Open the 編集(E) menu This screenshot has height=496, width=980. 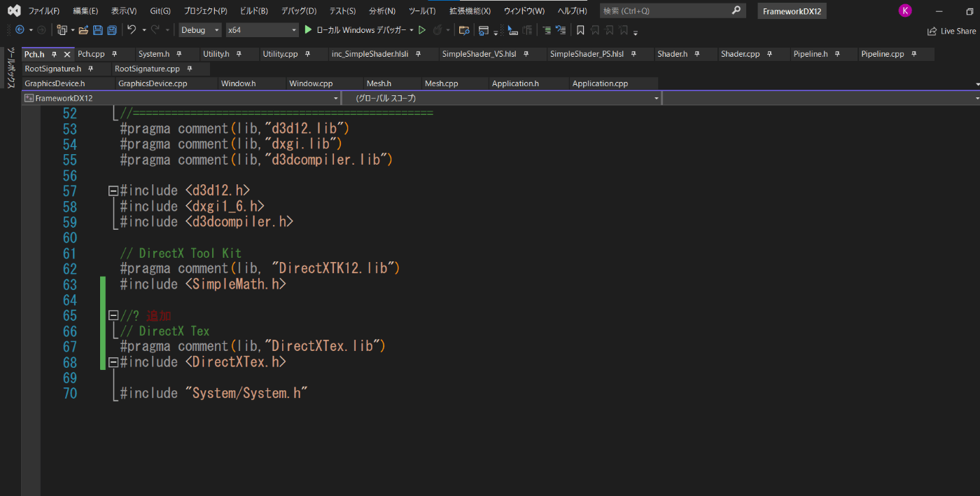click(85, 11)
